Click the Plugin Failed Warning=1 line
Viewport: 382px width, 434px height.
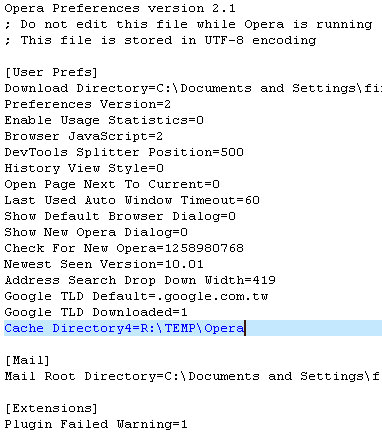[96, 424]
